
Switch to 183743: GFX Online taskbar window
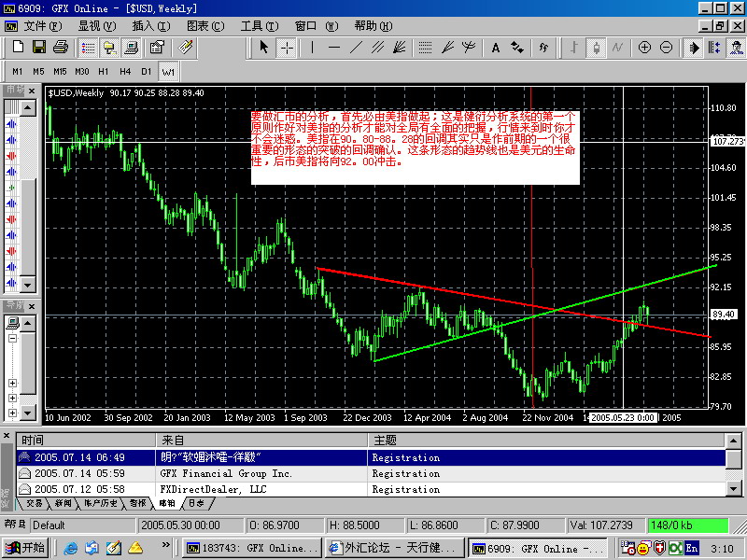pos(251,548)
